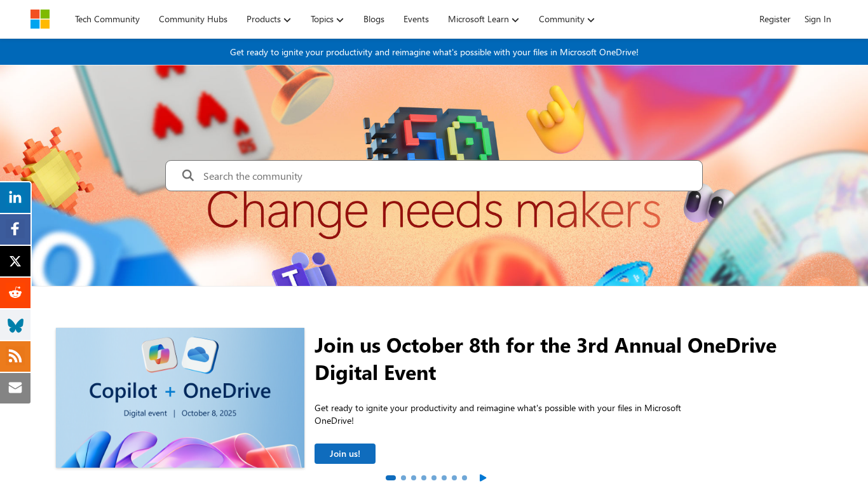Select the third carousel slide indicator
This screenshot has width=868, height=488.
pos(414,478)
